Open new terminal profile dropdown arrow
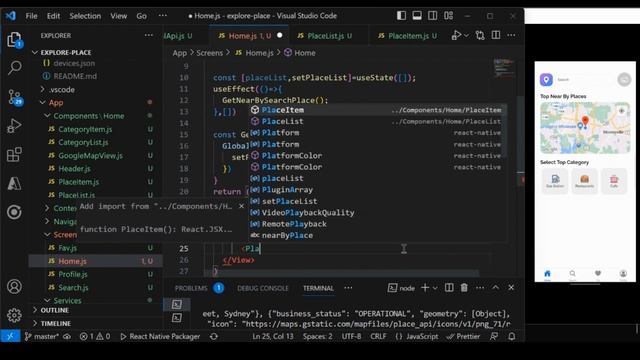The width and height of the screenshot is (640, 360). tap(435, 288)
